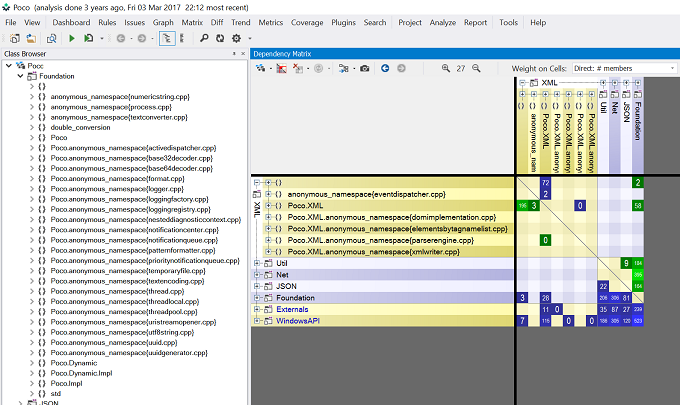The width and height of the screenshot is (680, 405).
Task: Click the blue back arrow in Dependency Matrix toolbar
Action: click(385, 69)
